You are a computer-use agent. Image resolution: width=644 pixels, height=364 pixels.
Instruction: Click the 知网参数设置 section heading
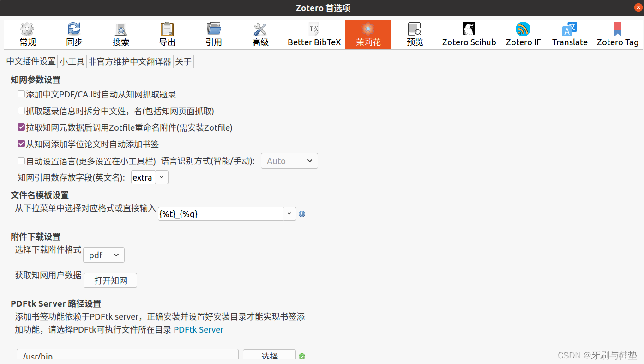coord(36,79)
